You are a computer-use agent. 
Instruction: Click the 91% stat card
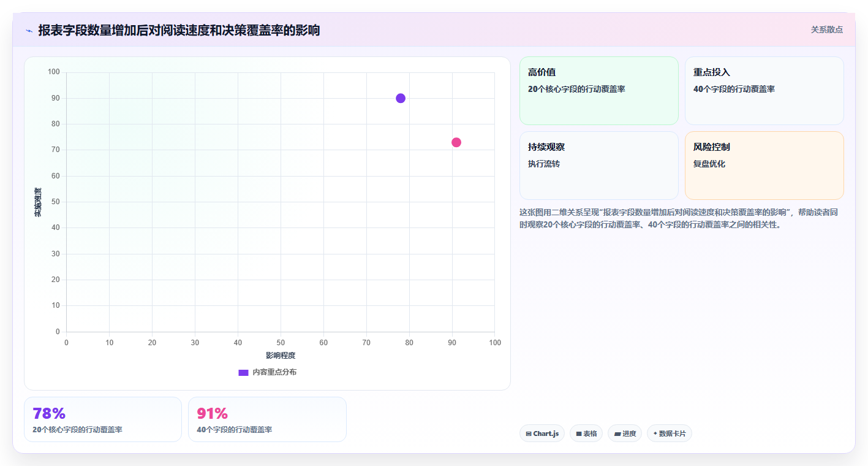[267, 419]
